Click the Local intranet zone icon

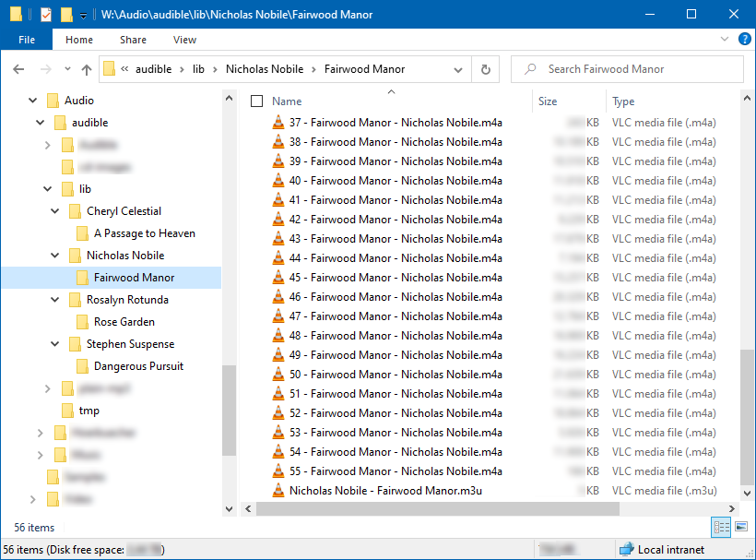point(626,549)
